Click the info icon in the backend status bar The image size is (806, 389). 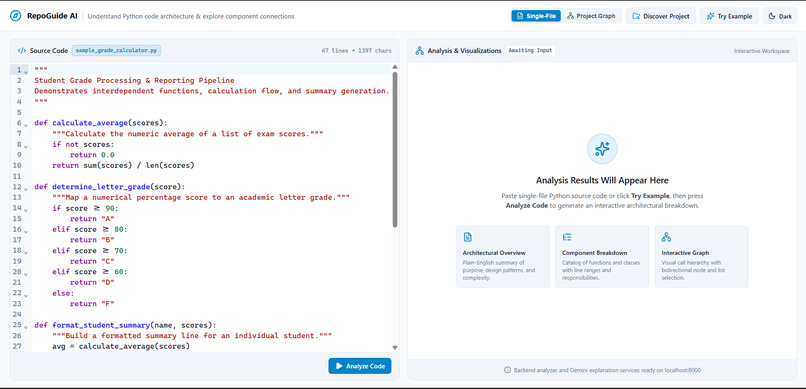(x=507, y=370)
